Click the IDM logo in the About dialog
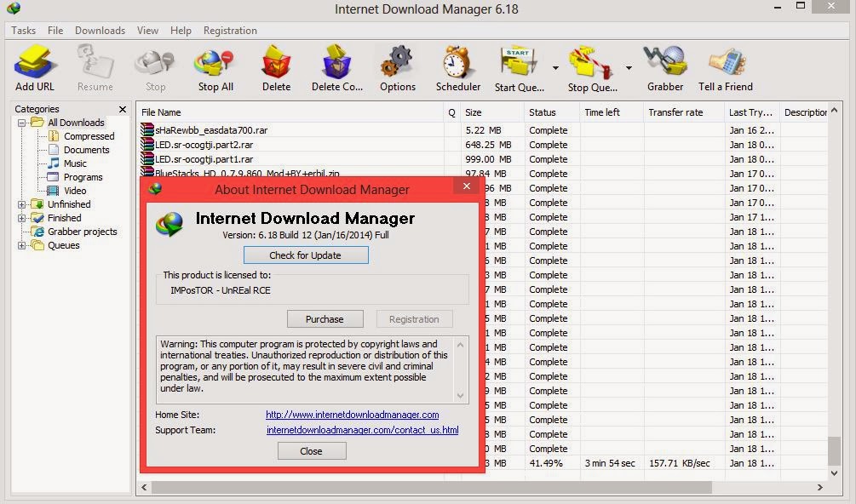This screenshot has height=504, width=856. point(169,224)
